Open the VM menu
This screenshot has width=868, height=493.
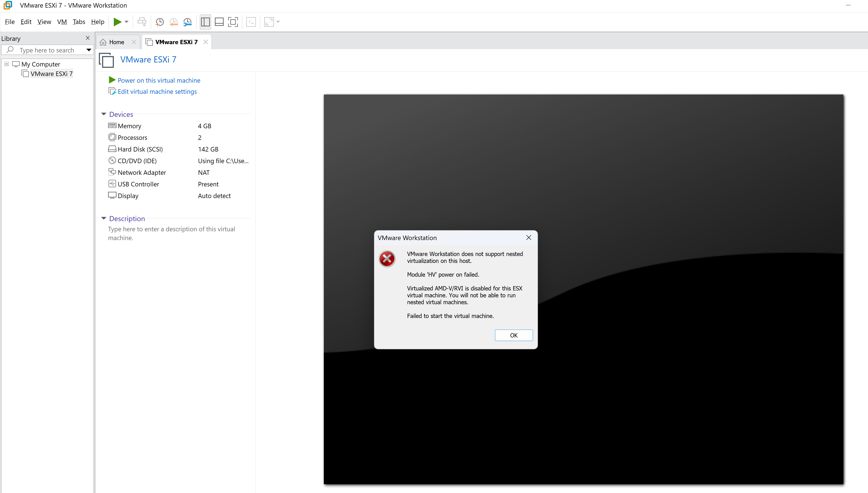tap(62, 22)
